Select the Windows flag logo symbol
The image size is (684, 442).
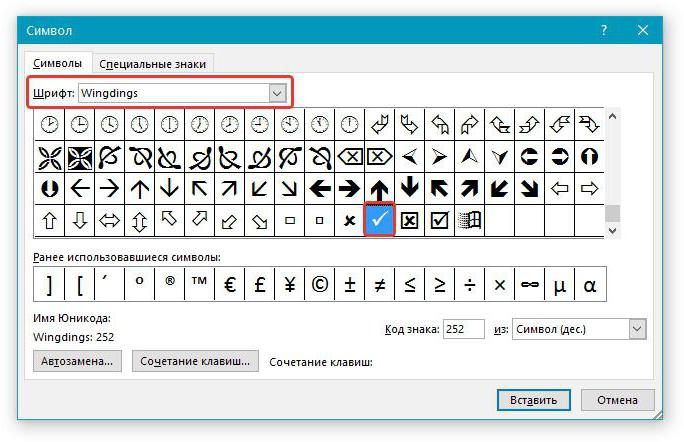click(469, 220)
